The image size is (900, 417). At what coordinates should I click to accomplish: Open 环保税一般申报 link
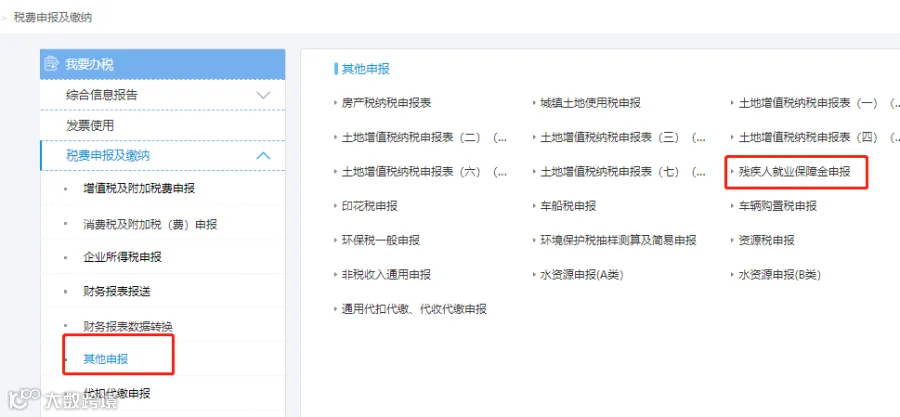(381, 240)
